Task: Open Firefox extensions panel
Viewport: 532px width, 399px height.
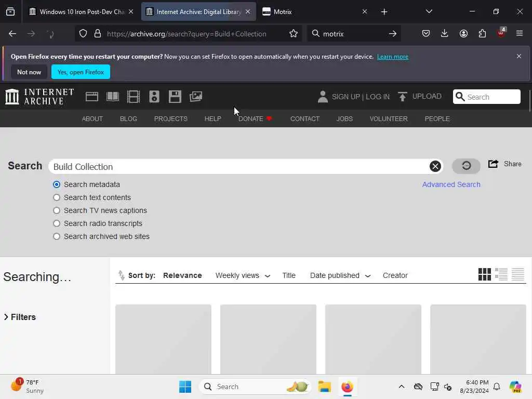Action: coord(482,34)
